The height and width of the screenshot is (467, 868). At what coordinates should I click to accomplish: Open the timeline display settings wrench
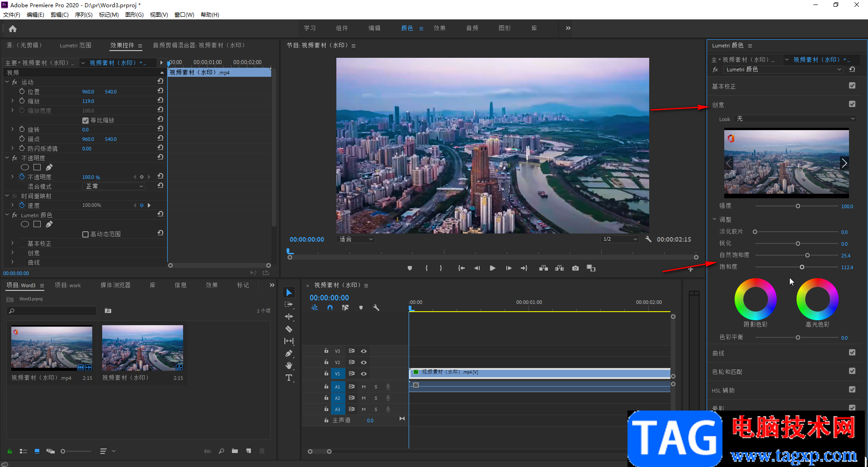click(x=376, y=308)
